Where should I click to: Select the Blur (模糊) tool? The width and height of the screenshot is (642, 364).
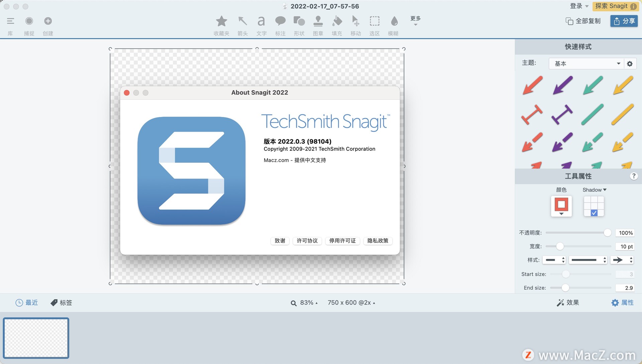(x=394, y=21)
